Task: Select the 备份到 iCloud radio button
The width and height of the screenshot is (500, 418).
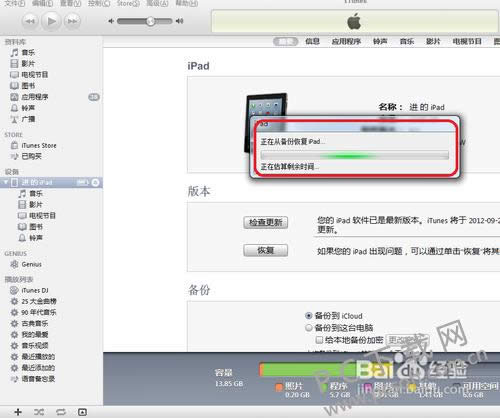Action: (x=309, y=316)
